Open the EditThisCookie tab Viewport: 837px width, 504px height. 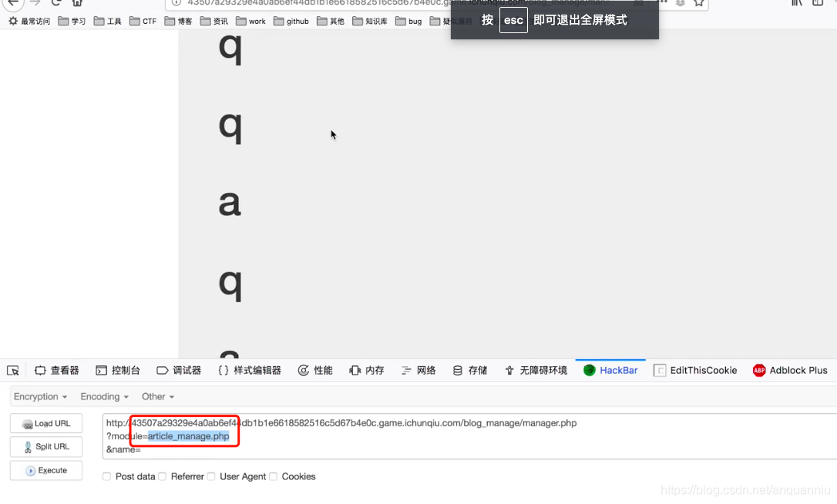coord(695,371)
